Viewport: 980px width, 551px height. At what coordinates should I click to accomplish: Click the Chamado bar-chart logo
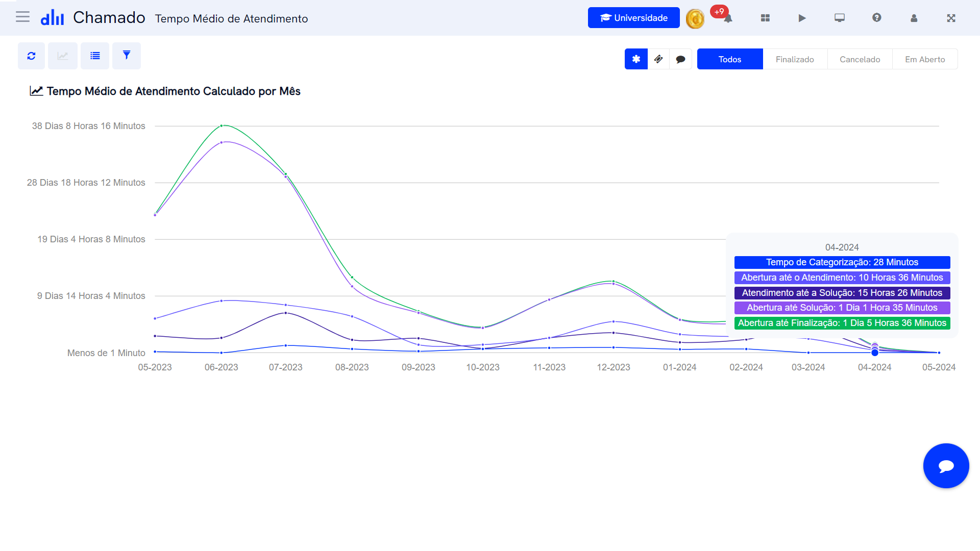coord(52,18)
